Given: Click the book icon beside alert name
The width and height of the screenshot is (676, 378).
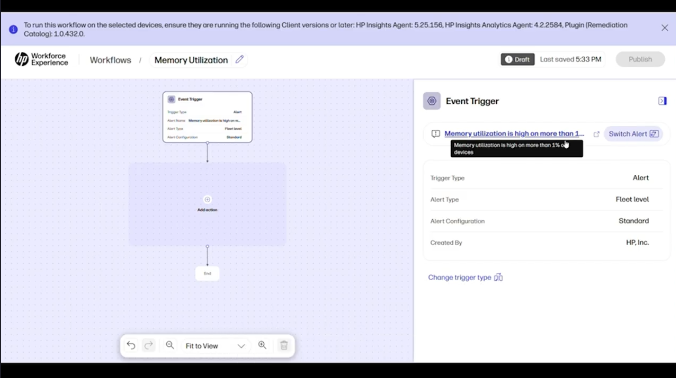Looking at the screenshot, I should coord(435,134).
